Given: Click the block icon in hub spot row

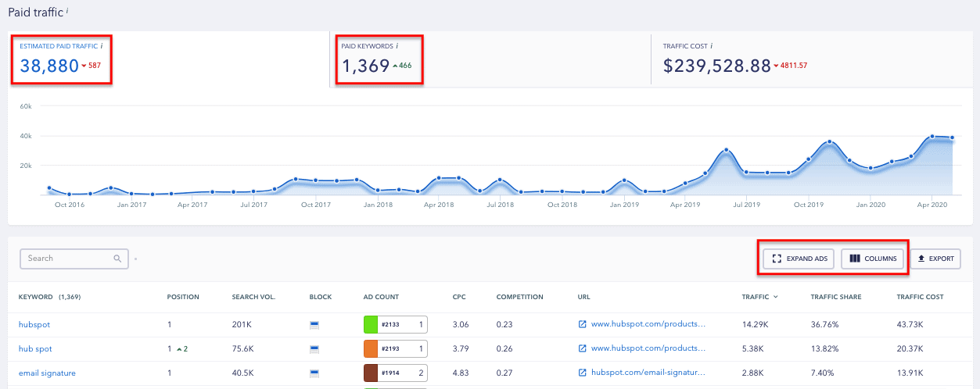Looking at the screenshot, I should click(x=314, y=348).
